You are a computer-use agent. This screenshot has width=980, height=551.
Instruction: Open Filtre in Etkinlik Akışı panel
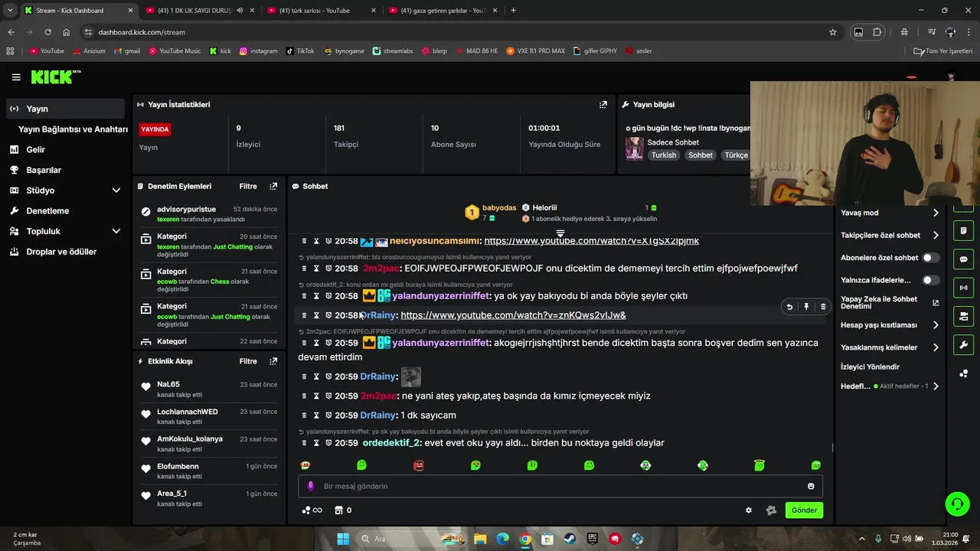click(248, 361)
